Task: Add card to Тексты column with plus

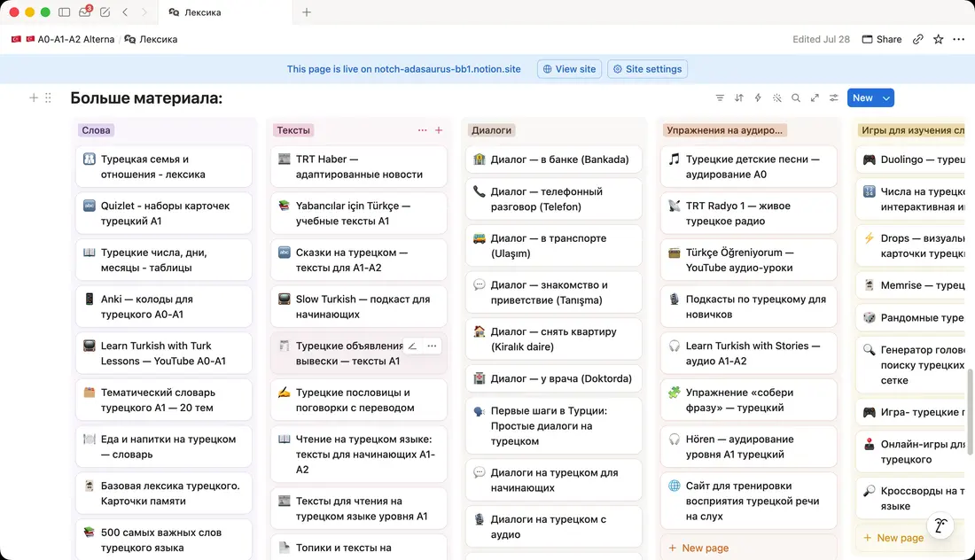Action: 439,130
